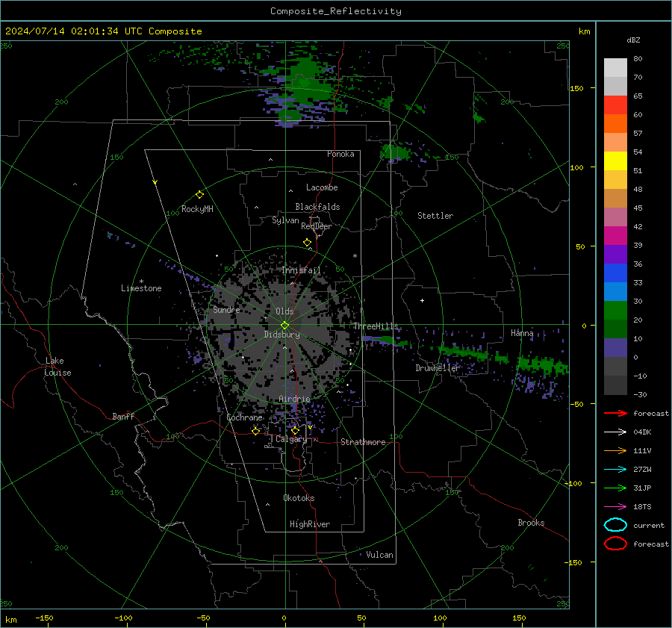The height and width of the screenshot is (628, 672).
Task: Click the magenta 18TS arrow icon
Action: point(615,507)
